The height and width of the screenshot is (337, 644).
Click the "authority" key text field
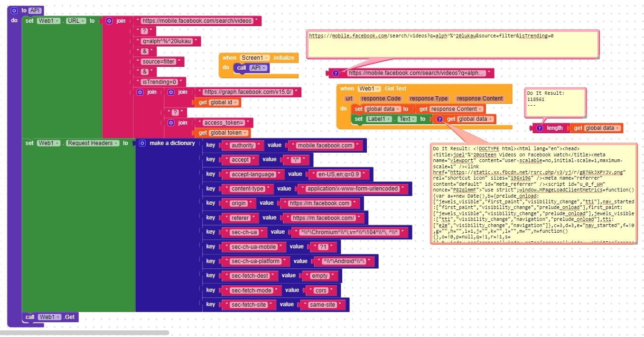pyautogui.click(x=242, y=146)
